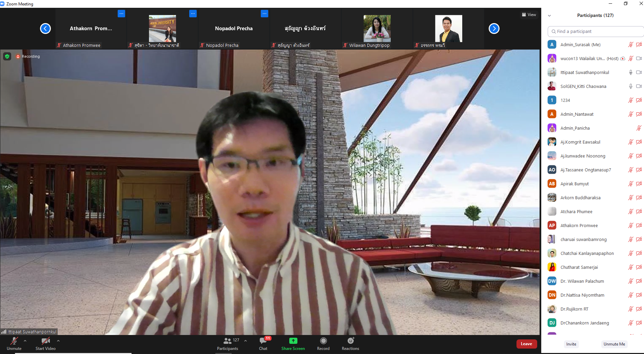
Task: Open the Chat panel icon
Action: tap(263, 341)
